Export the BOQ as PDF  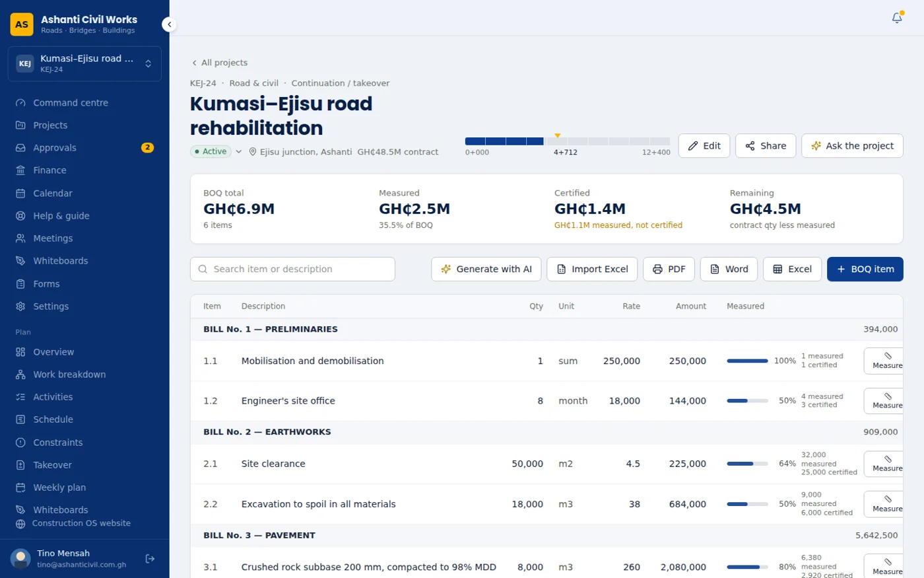tap(669, 270)
